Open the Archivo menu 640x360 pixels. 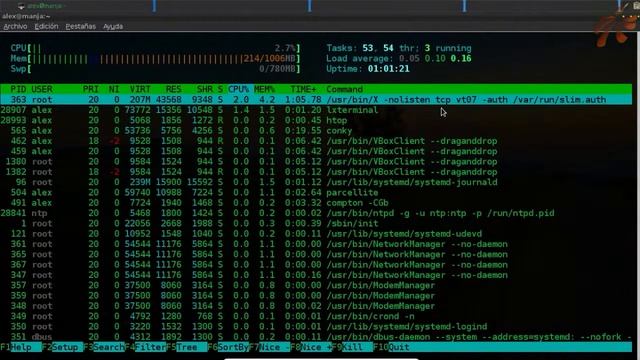15,27
